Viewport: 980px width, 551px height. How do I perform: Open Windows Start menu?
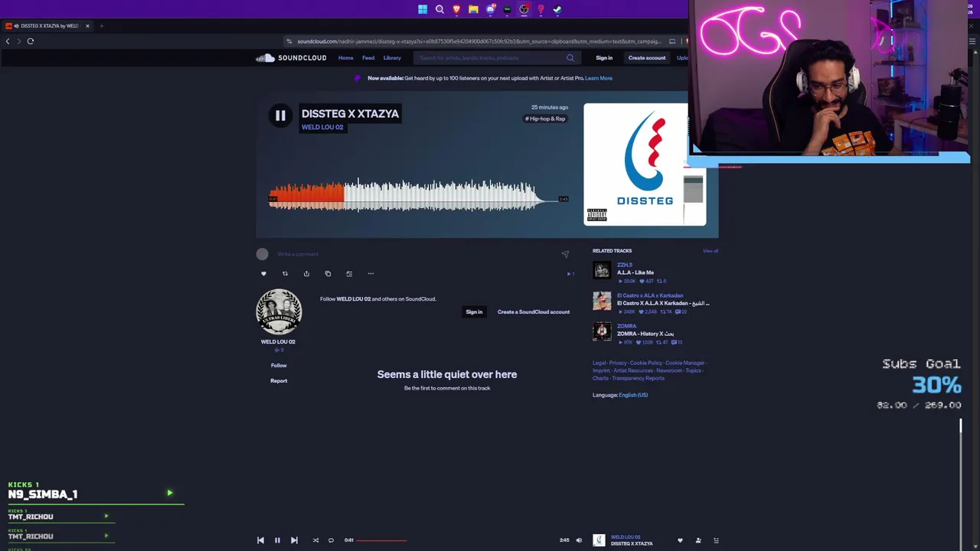point(423,9)
